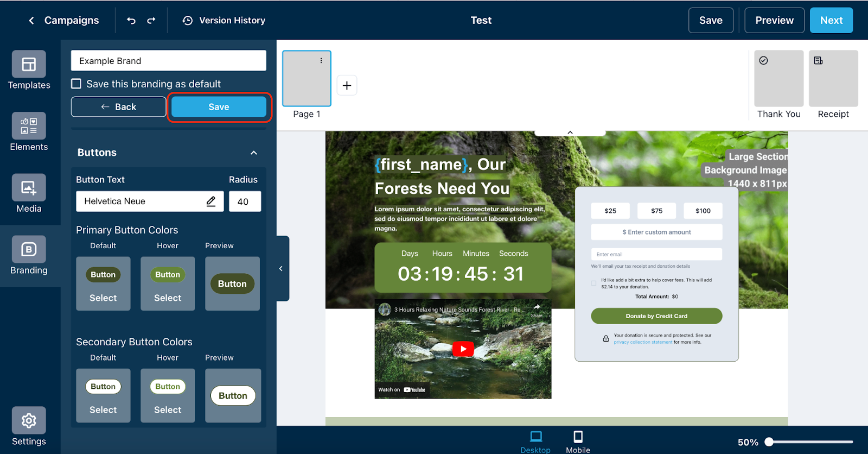The height and width of the screenshot is (454, 868).
Task: Add a new page with plus
Action: [347, 85]
